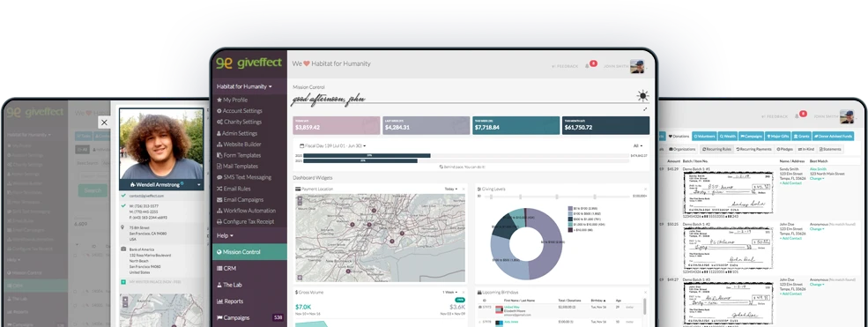Click the This Month card $61,750.72
This screenshot has height=327, width=868.
(605, 125)
